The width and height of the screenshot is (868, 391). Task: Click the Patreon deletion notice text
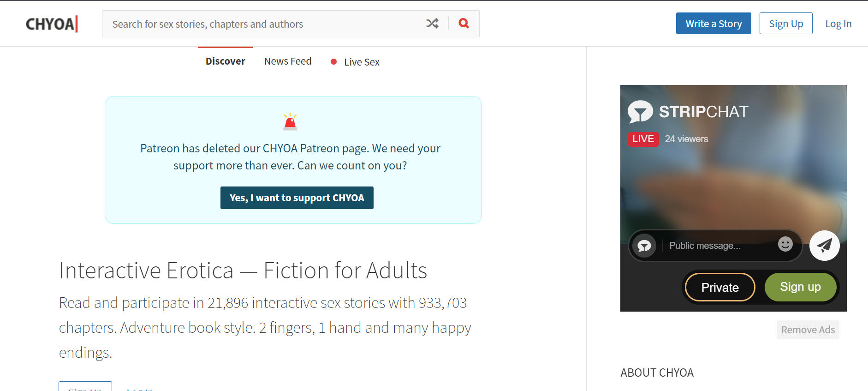coord(291,157)
